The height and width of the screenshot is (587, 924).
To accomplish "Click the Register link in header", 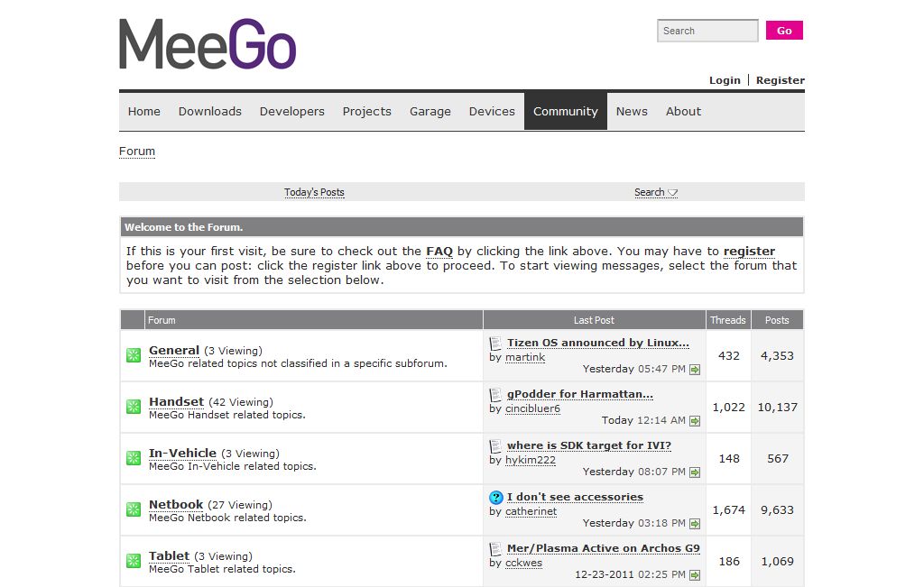I will pos(781,80).
